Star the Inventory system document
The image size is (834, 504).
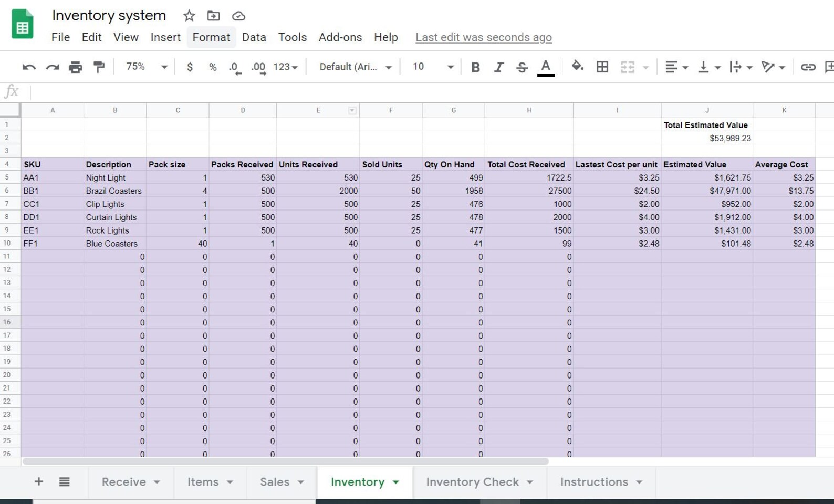pos(189,16)
